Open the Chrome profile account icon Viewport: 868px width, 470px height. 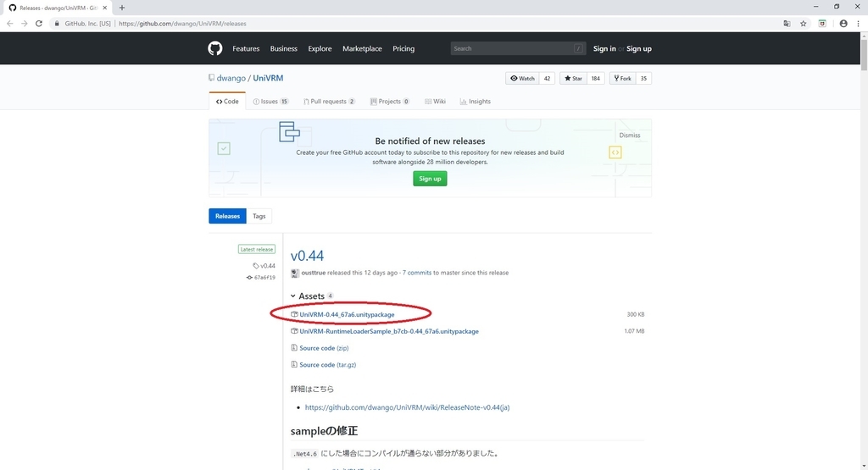(843, 24)
